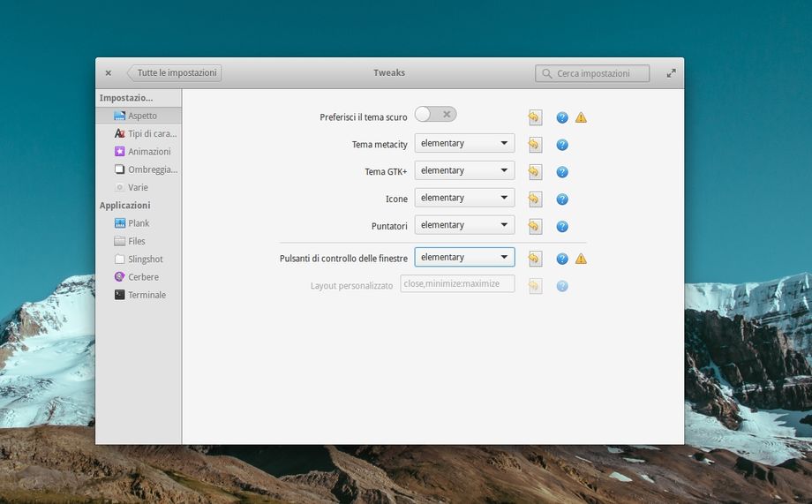Show help for Pulsanti di controllo delle finestre

pyautogui.click(x=562, y=259)
